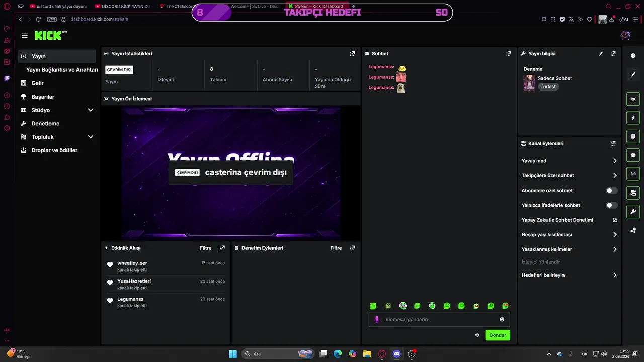The height and width of the screenshot is (362, 644).
Task: Toggle the broadcast stats widget icon in the right strip
Action: [x=633, y=174]
